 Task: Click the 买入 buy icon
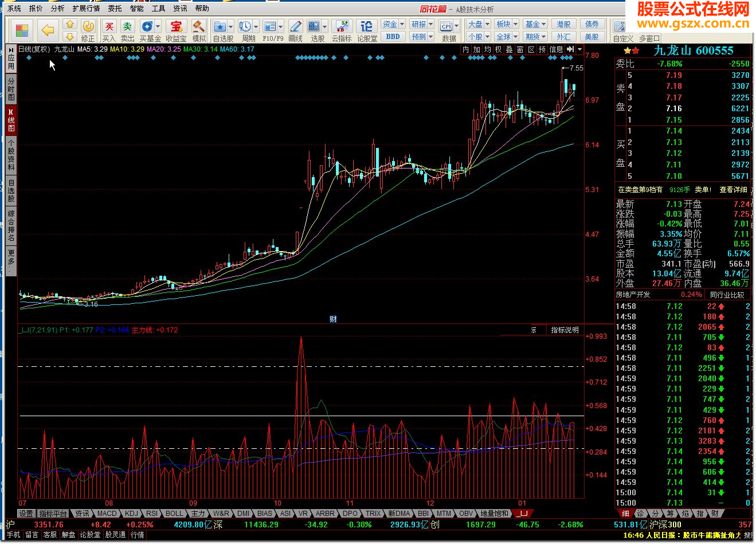pyautogui.click(x=109, y=26)
